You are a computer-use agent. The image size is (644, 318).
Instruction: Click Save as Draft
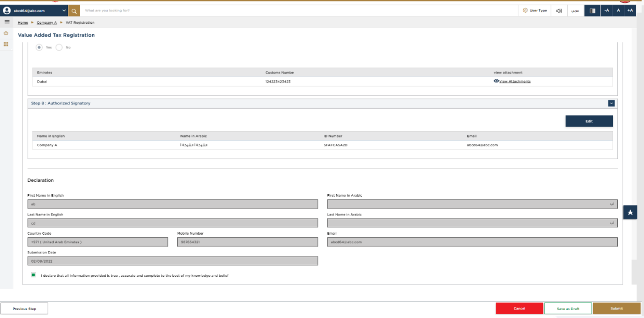click(x=568, y=309)
